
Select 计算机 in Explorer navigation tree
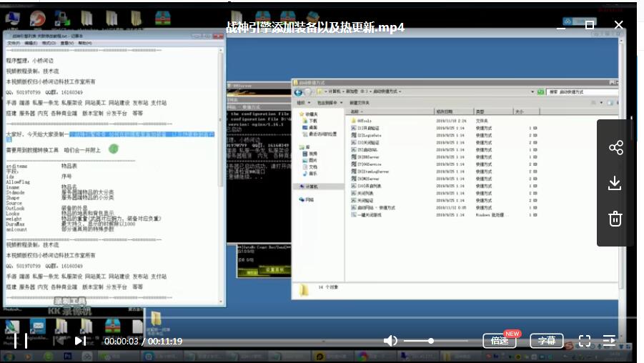[311, 187]
